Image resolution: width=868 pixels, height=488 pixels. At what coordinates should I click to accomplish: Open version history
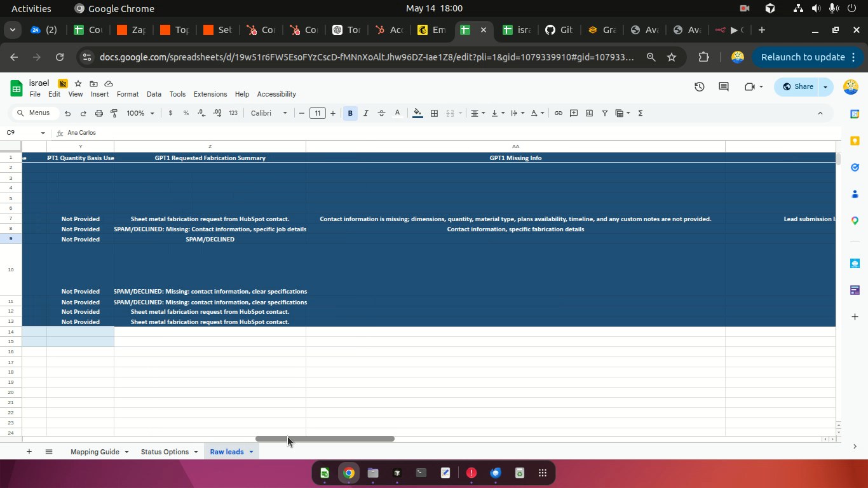(700, 87)
